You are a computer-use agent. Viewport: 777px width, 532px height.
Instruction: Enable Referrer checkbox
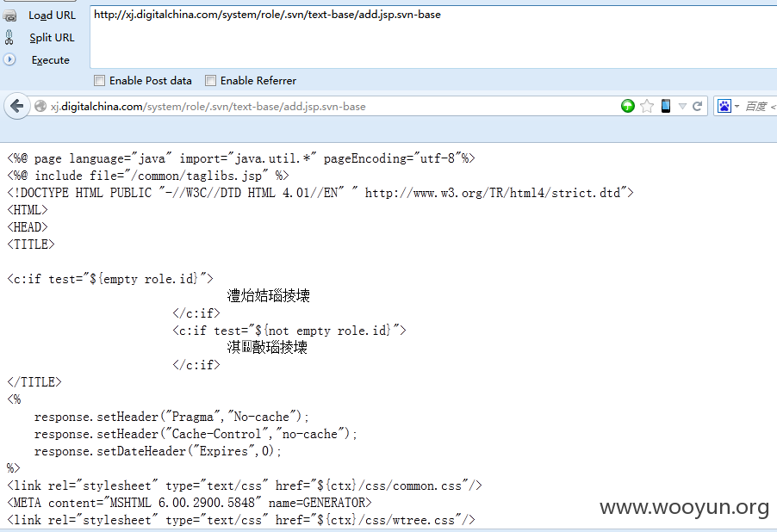point(210,80)
